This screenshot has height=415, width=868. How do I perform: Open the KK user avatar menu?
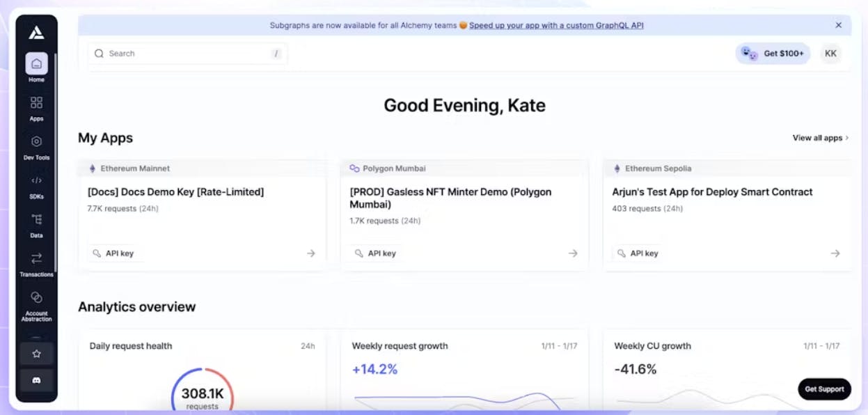(830, 54)
